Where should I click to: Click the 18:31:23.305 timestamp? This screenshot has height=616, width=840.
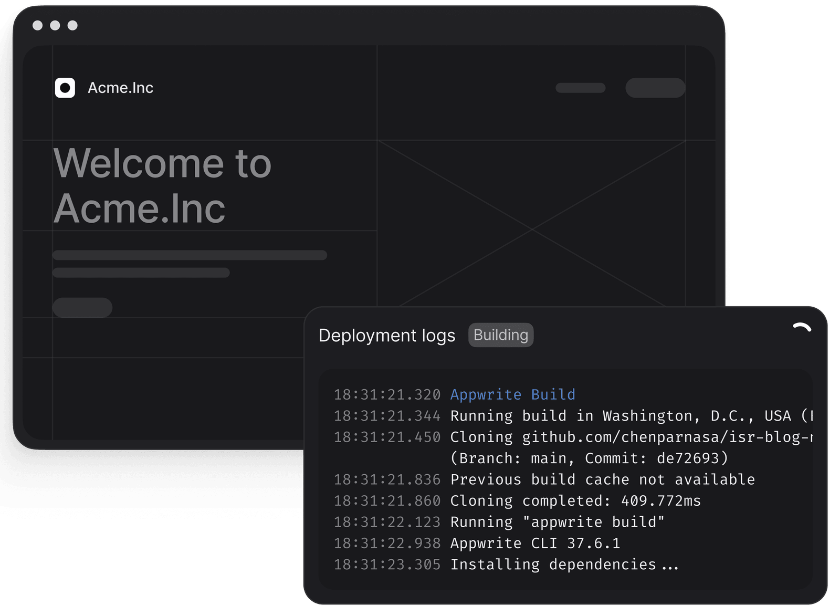[387, 565]
